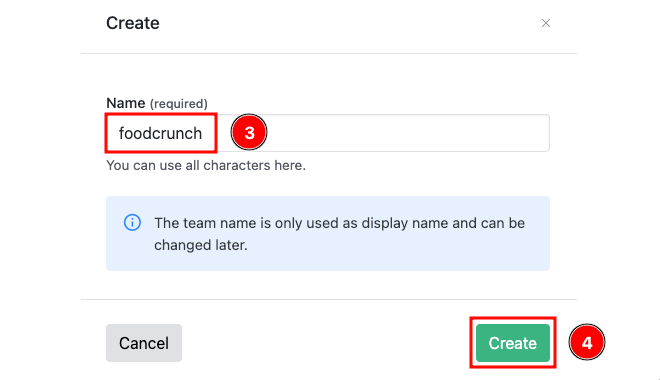Cancel the team creation dialog
The width and height of the screenshot is (660, 380).
[144, 343]
